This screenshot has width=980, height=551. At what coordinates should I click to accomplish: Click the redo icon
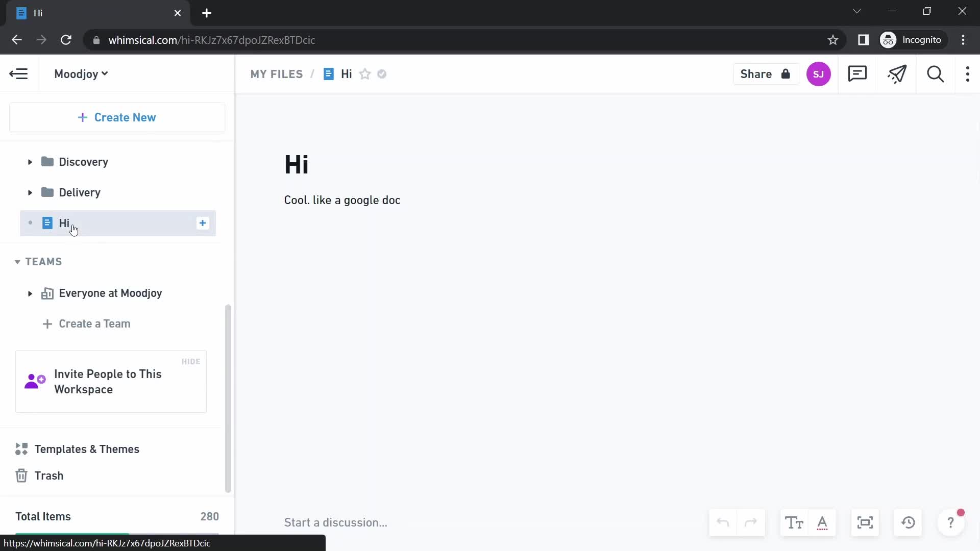click(750, 522)
